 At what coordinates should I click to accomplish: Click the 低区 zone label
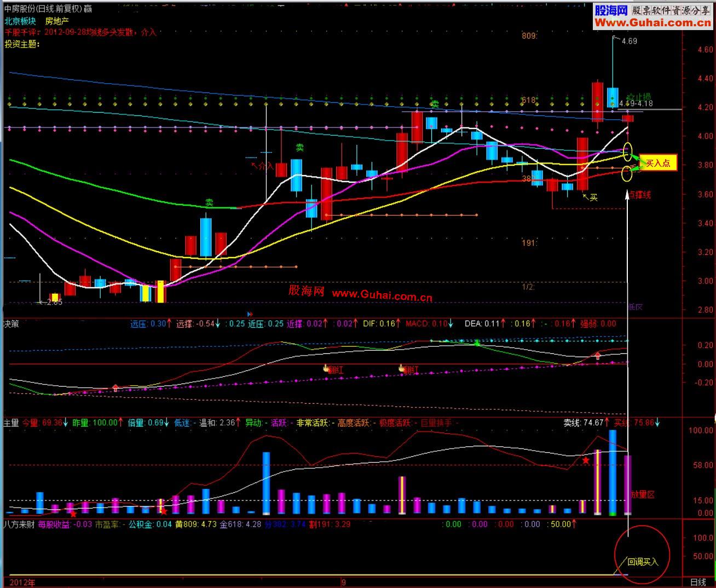[635, 307]
